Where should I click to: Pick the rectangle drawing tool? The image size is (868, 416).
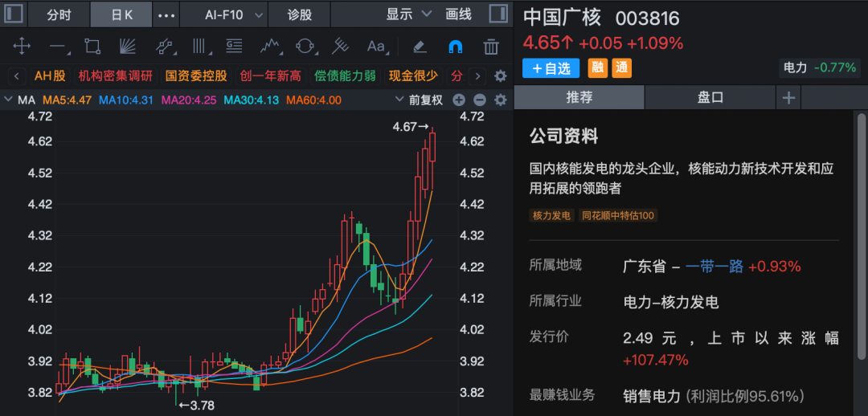pos(92,47)
